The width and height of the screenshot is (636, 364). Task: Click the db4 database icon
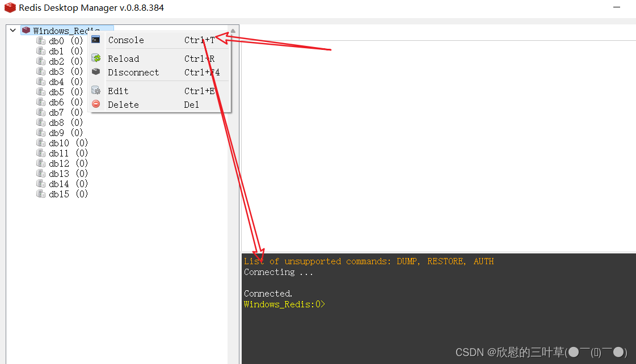(x=40, y=82)
